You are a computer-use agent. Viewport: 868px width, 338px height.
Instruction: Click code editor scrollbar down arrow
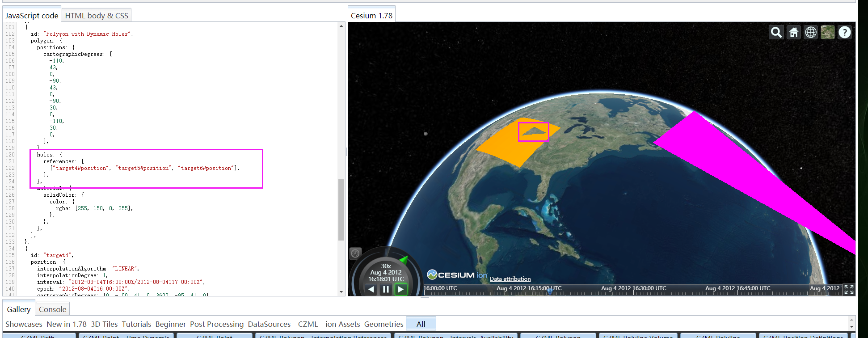point(341,292)
